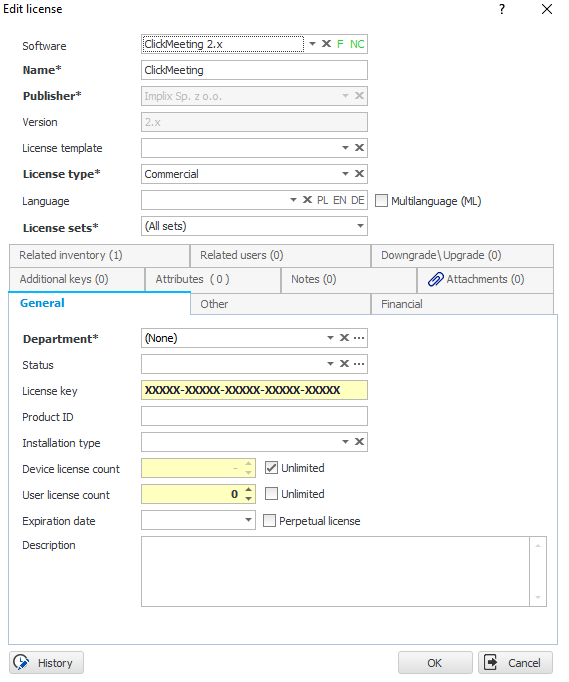The width and height of the screenshot is (569, 682).
Task: Click the green F icon beside Software
Action: point(340,44)
